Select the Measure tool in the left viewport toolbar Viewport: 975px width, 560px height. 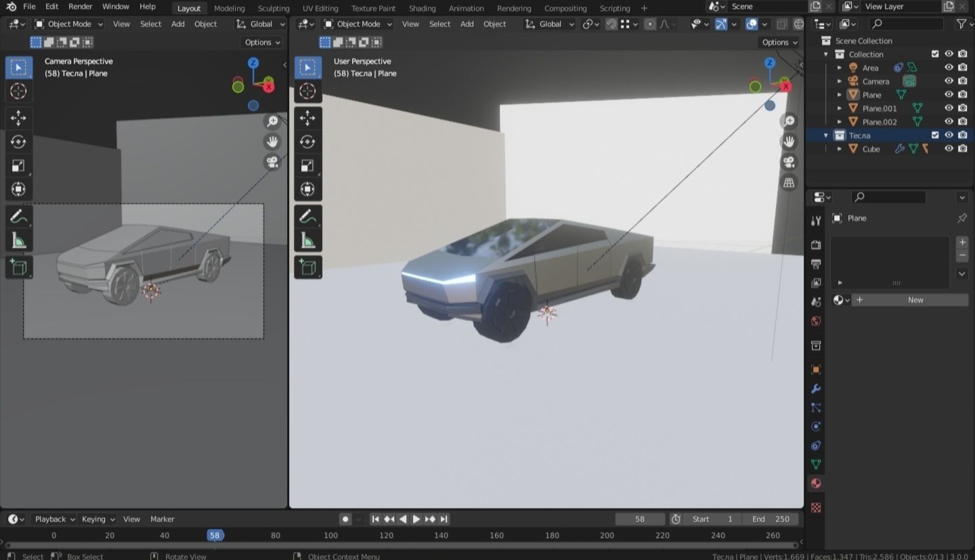tap(18, 240)
